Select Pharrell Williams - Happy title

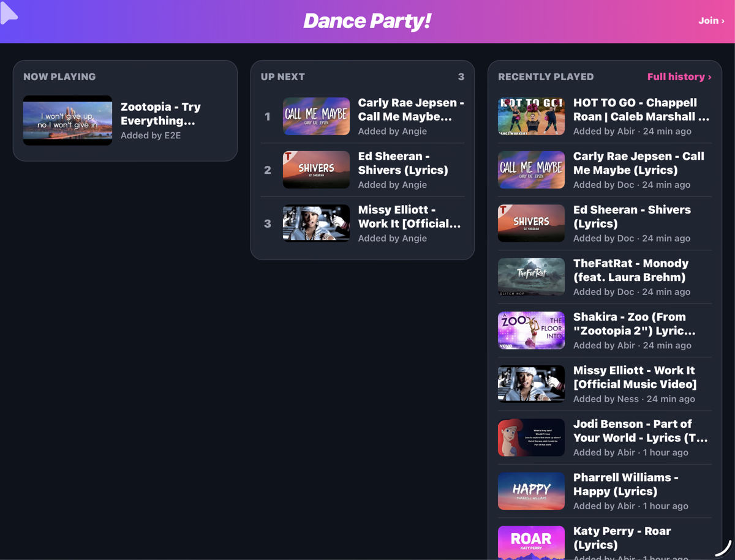tap(626, 484)
